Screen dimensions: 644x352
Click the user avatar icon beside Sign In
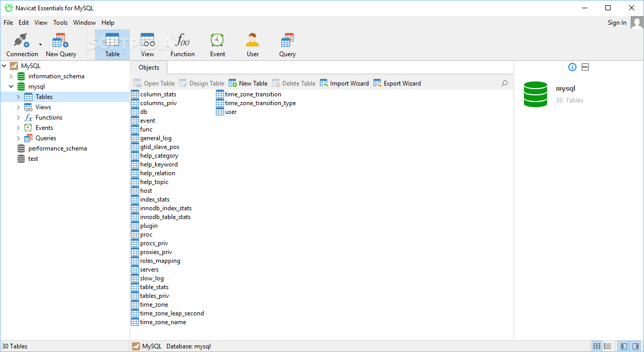637,23
